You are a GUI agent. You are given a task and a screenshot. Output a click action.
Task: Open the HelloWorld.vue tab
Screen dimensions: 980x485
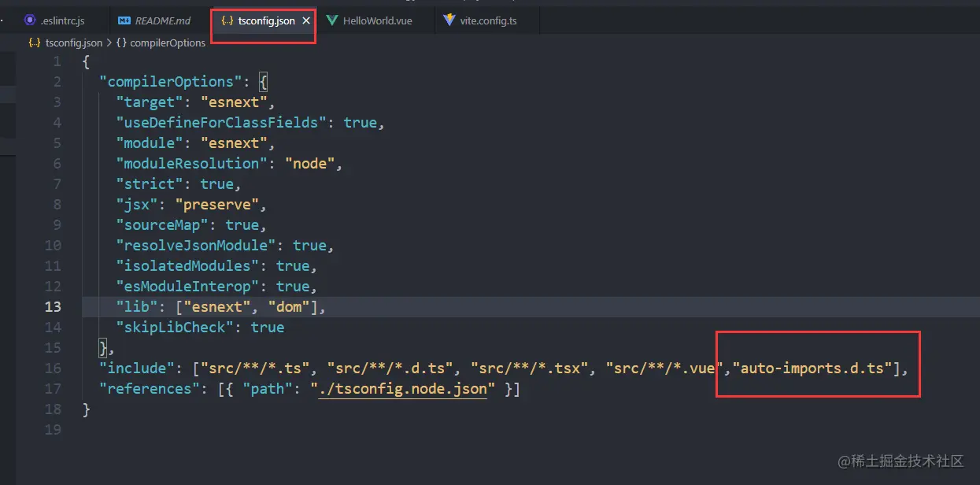point(377,20)
